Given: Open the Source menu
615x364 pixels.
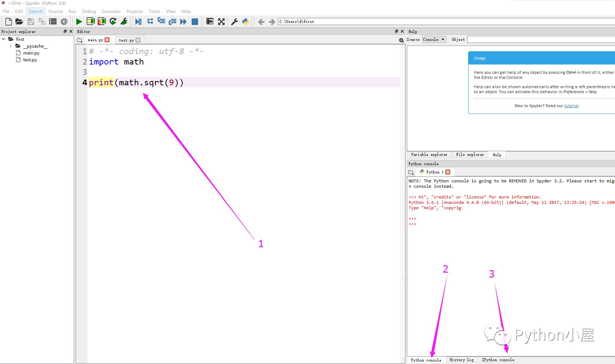Looking at the screenshot, I should click(x=56, y=11).
